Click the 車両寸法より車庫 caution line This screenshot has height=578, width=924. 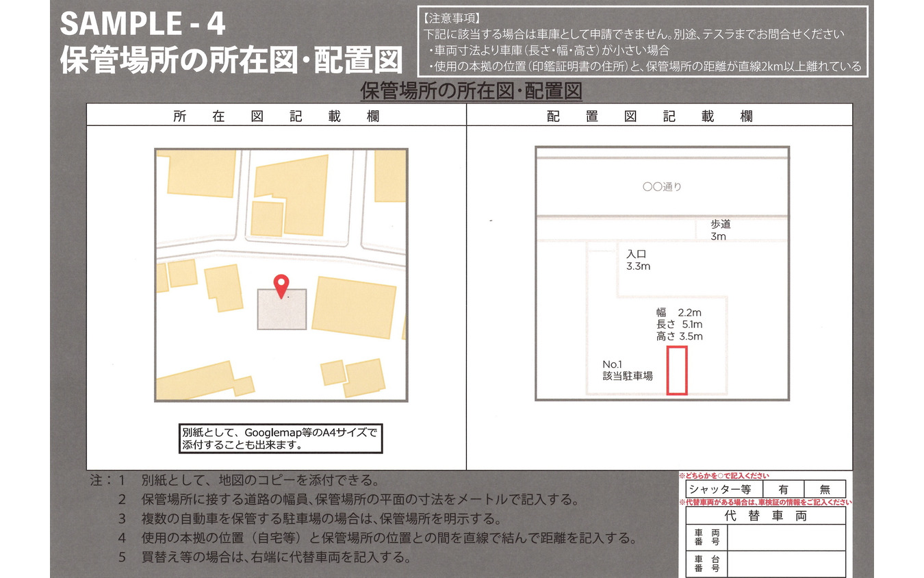click(x=549, y=50)
